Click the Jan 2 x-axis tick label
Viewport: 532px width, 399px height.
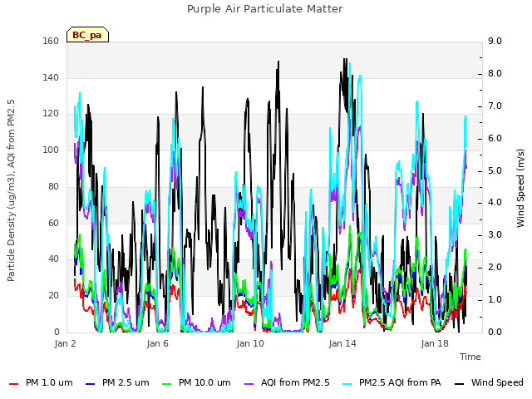[66, 343]
